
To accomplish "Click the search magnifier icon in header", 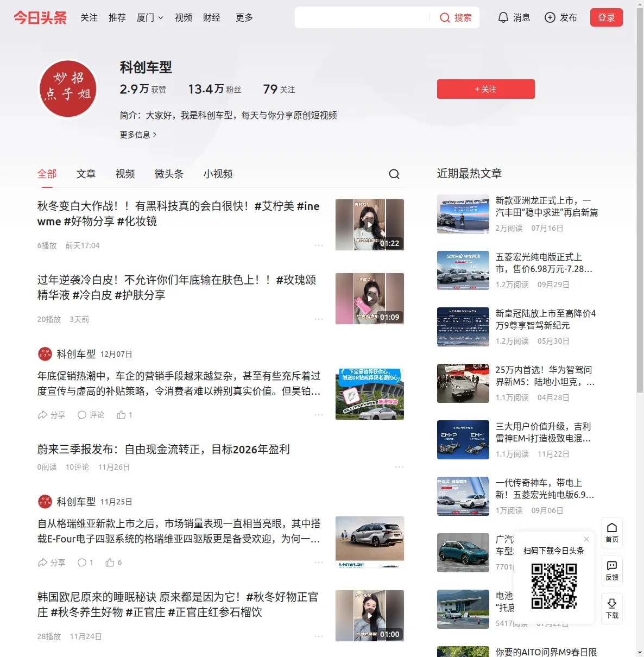I will [x=445, y=18].
